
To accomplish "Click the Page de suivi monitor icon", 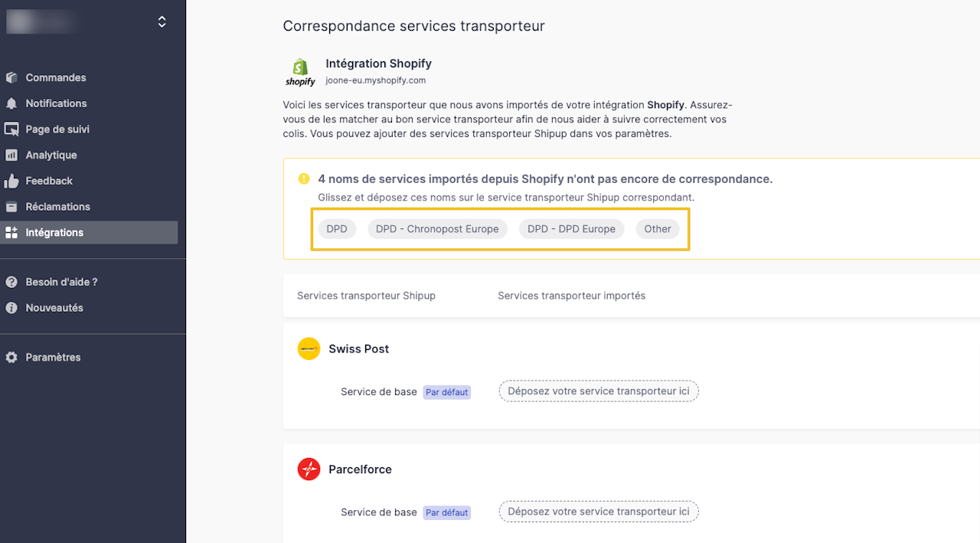I will click(x=11, y=129).
